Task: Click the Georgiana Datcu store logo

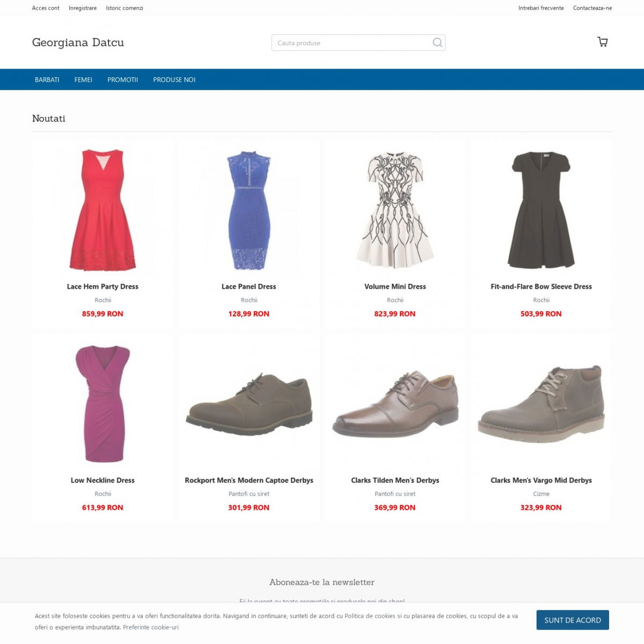Action: 78,42
